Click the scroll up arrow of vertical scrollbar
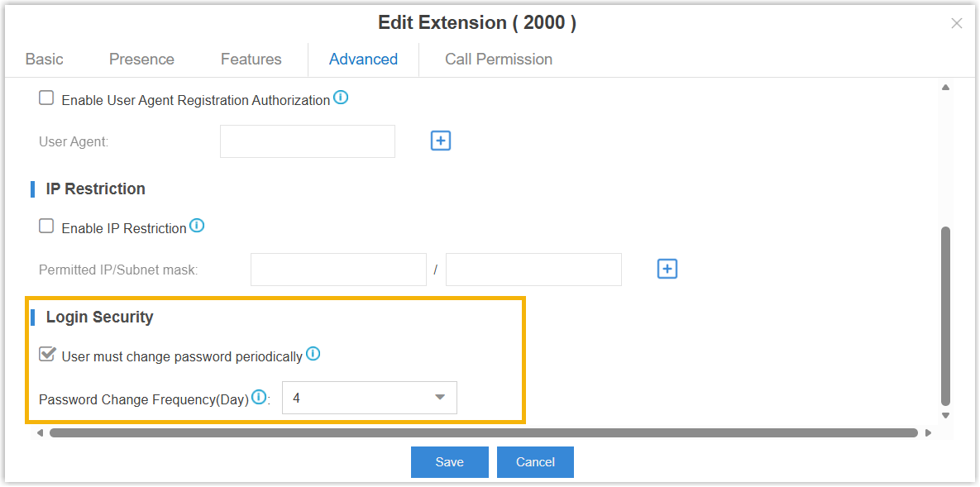This screenshot has height=487, width=980. click(945, 88)
